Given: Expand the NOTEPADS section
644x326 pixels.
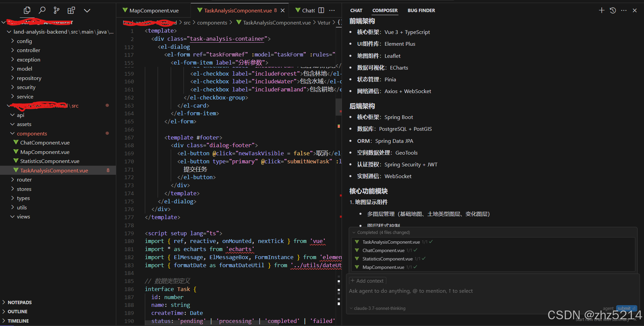Looking at the screenshot, I should [x=19, y=302].
